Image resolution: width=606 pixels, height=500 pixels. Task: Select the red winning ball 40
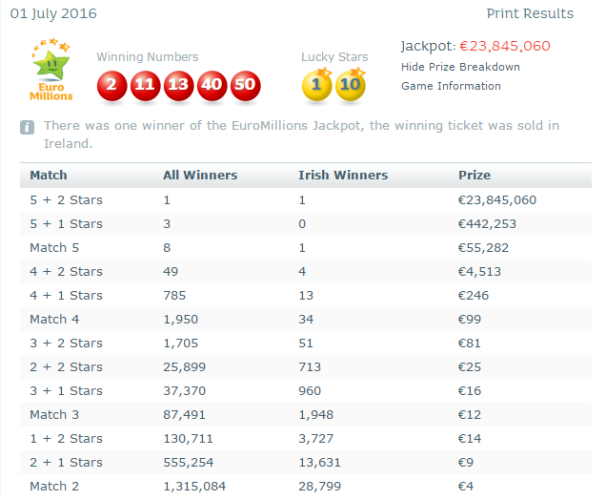tap(211, 85)
